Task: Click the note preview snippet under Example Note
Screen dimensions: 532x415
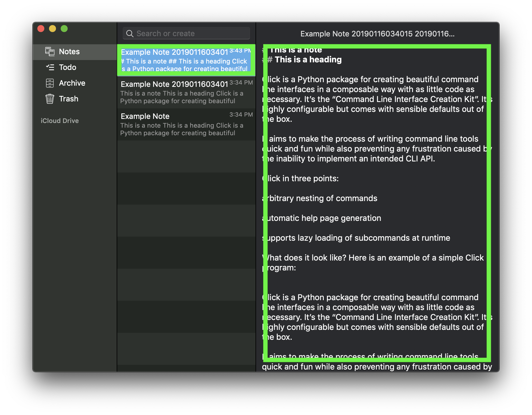Action: [181, 129]
